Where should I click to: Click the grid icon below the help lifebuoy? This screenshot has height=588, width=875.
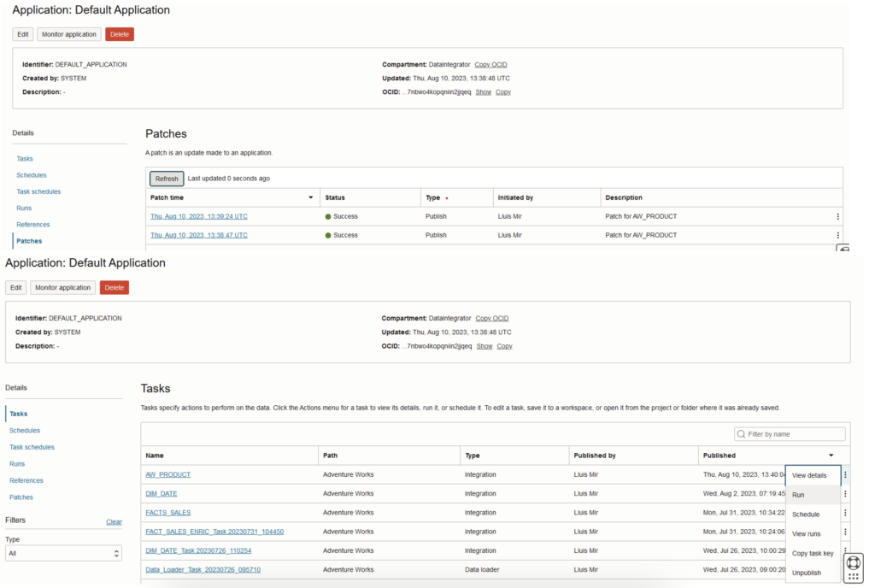click(x=853, y=578)
